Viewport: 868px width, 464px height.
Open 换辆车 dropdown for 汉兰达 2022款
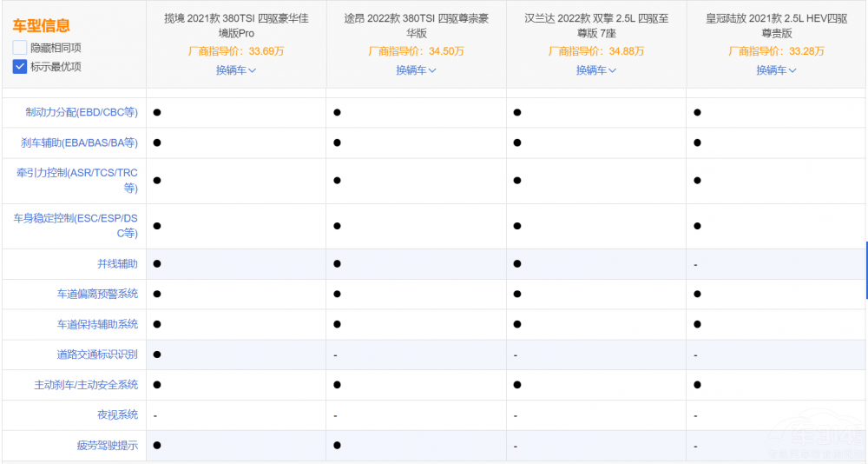[x=595, y=70]
